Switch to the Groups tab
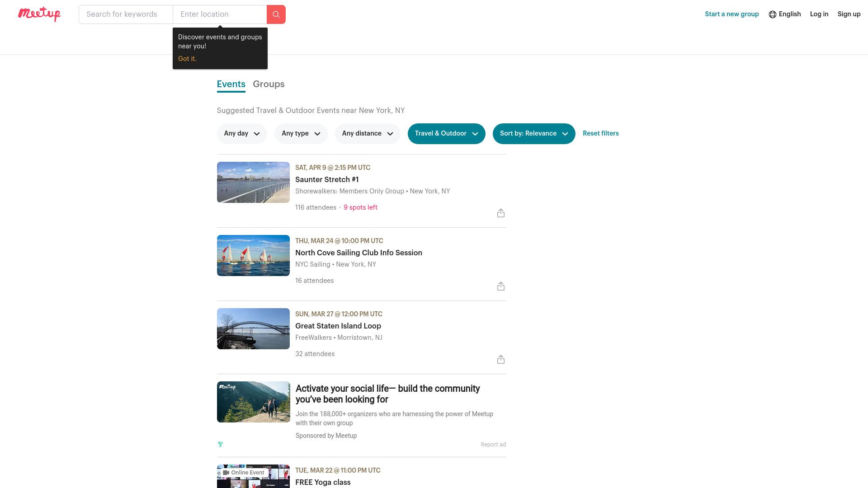The width and height of the screenshot is (868, 488). point(269,84)
